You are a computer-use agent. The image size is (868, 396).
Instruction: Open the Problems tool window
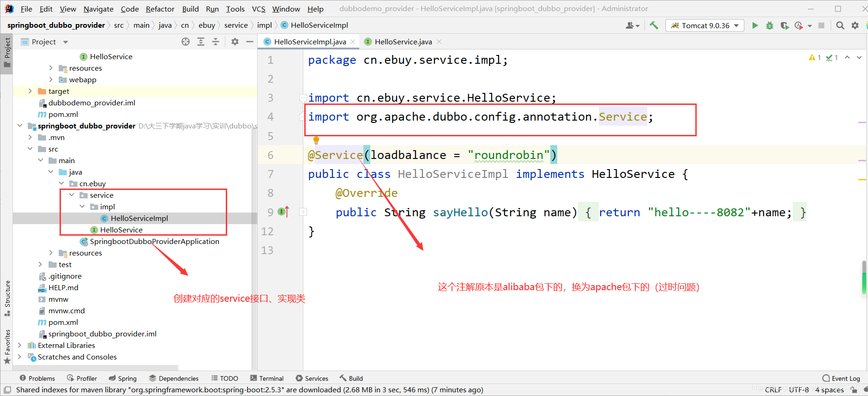point(37,378)
